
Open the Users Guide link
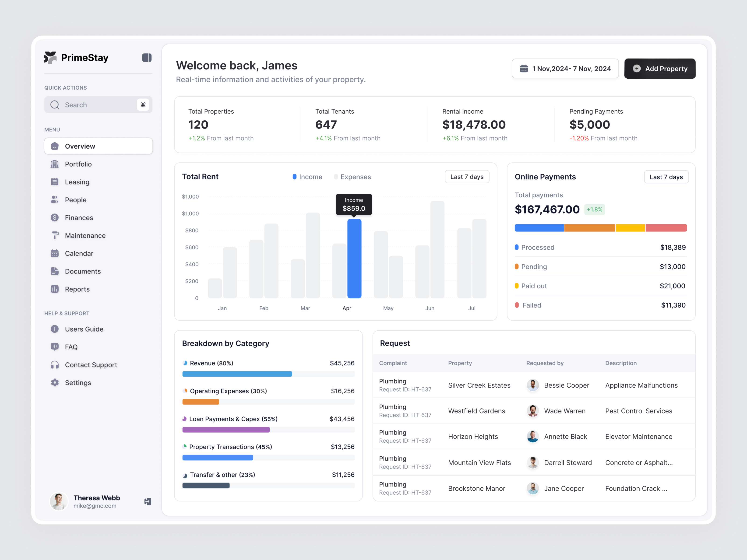(84, 329)
